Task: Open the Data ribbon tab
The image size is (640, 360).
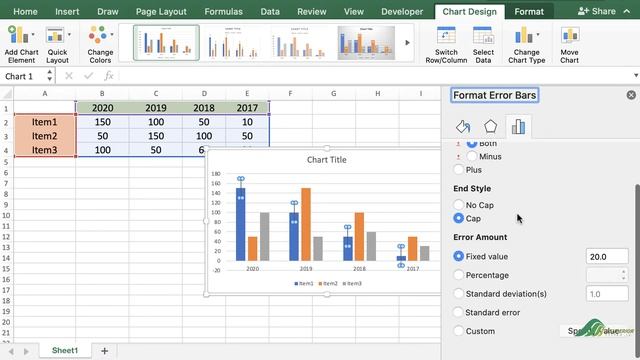Action: [270, 12]
